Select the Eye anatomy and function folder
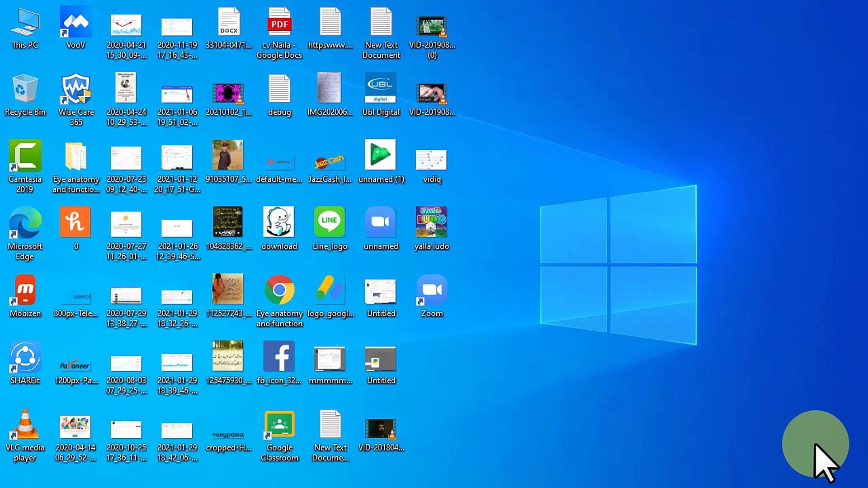Image resolution: width=868 pixels, height=488 pixels. [x=75, y=156]
